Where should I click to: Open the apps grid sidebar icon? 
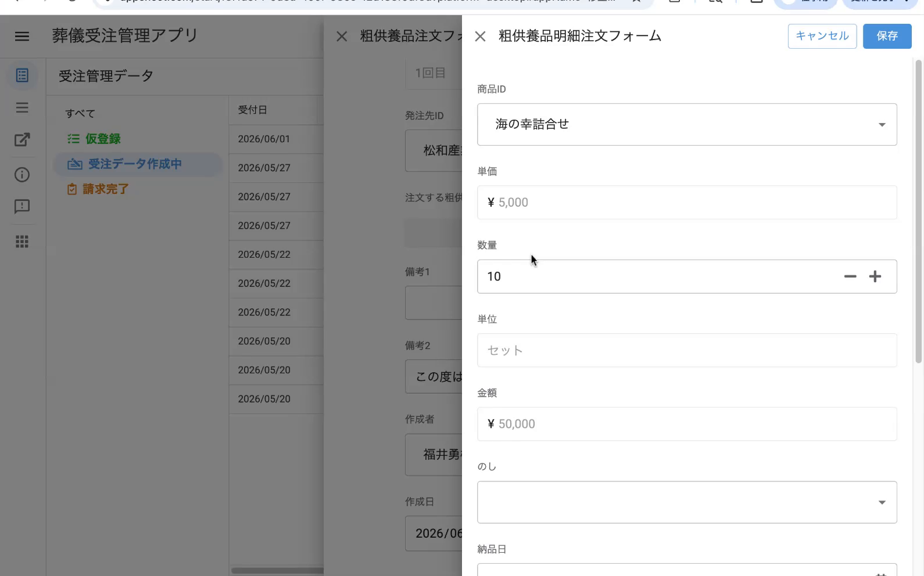[22, 242]
